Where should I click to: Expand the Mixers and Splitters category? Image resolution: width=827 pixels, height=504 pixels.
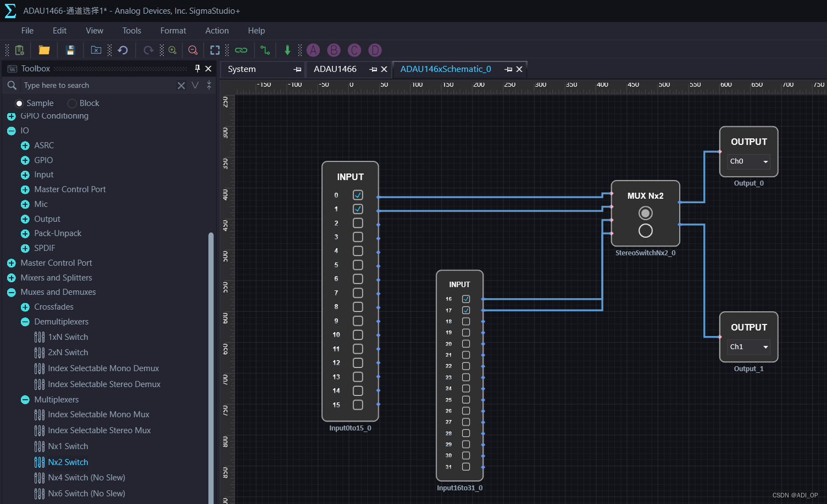tap(11, 278)
